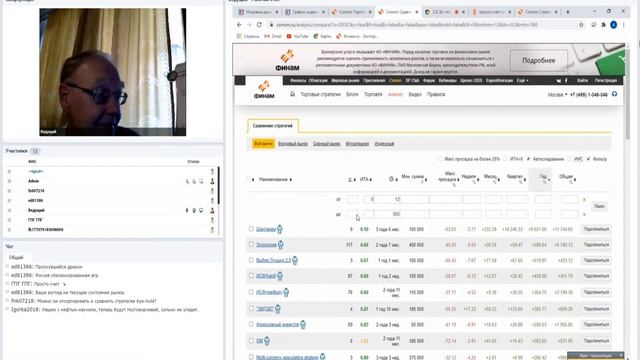Click Подключиться in the first strategy row
The width and height of the screenshot is (640, 360).
(x=596, y=229)
